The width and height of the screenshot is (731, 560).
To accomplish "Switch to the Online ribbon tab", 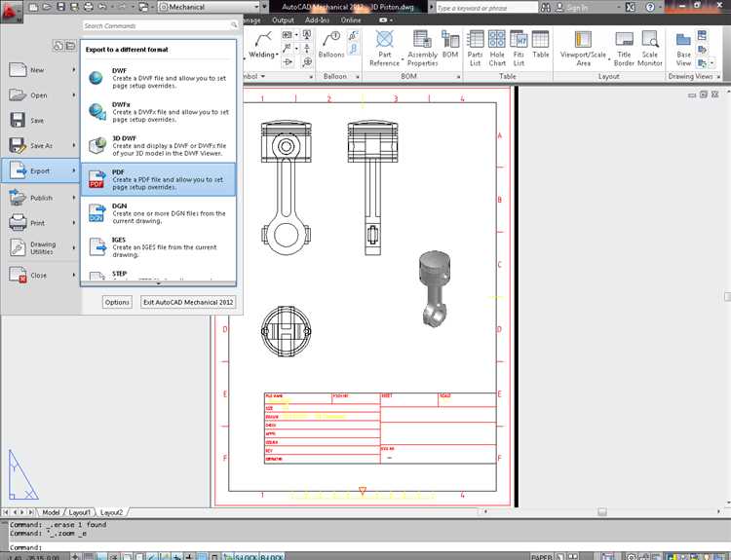I will tap(351, 20).
